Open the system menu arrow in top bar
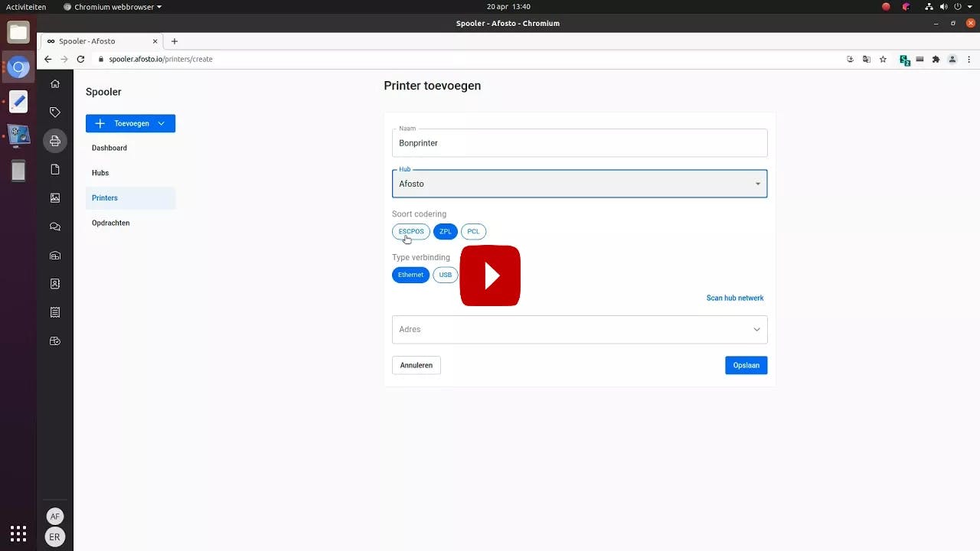Image resolution: width=980 pixels, height=551 pixels. click(x=969, y=7)
